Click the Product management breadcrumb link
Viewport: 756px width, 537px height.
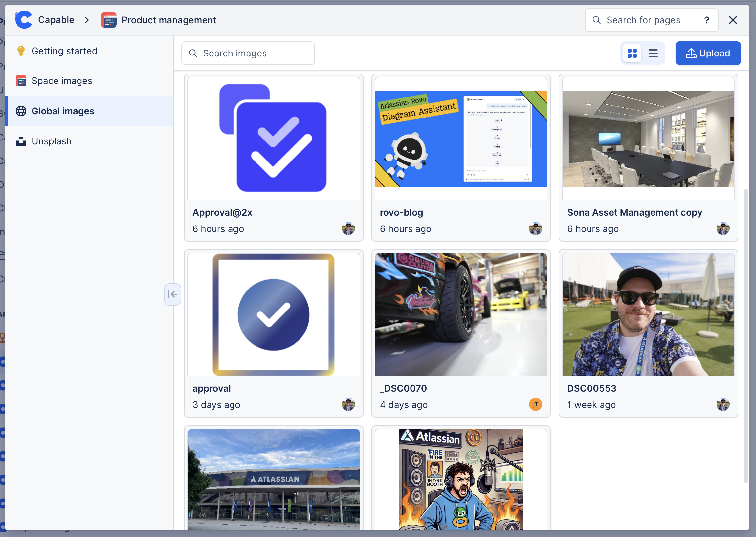coord(169,20)
